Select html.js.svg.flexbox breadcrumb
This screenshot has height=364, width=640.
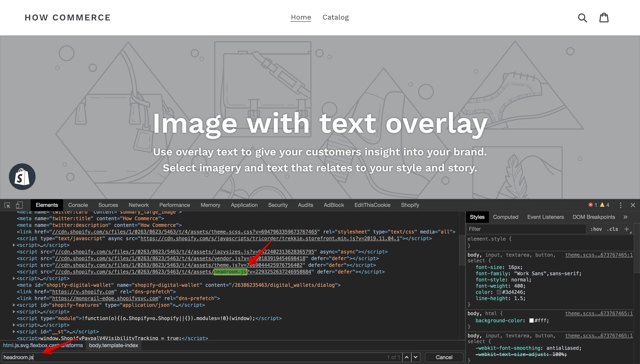tap(43, 345)
